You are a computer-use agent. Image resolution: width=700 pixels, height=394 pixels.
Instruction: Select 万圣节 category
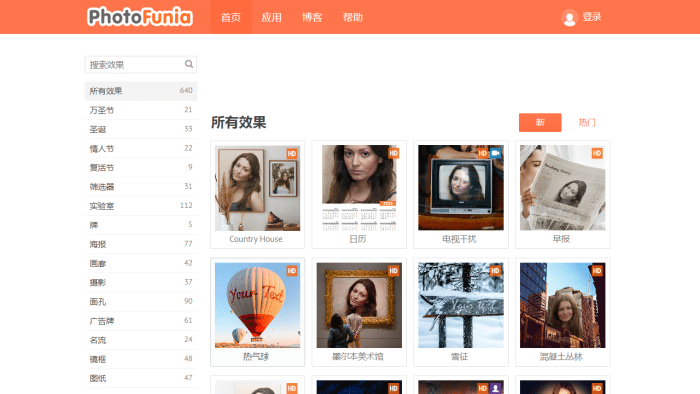tap(141, 110)
